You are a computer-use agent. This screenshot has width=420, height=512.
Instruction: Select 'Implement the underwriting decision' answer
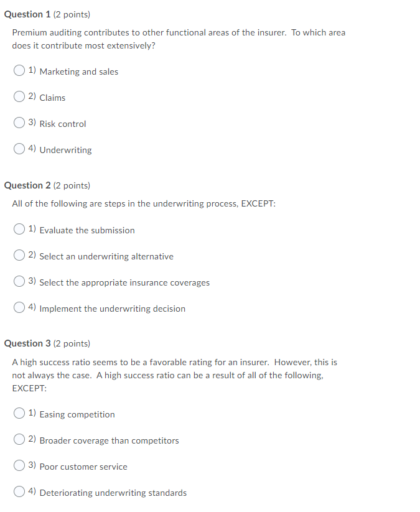tap(19, 307)
